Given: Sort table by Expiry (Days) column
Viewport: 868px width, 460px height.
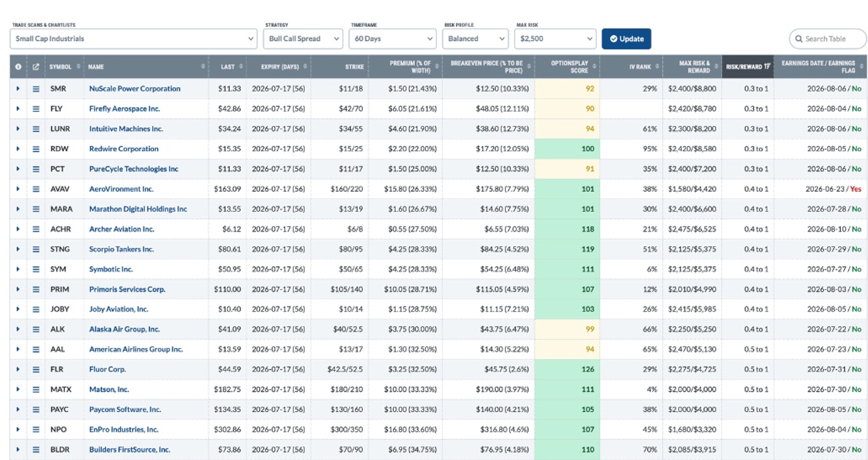Looking at the screenshot, I should 279,67.
